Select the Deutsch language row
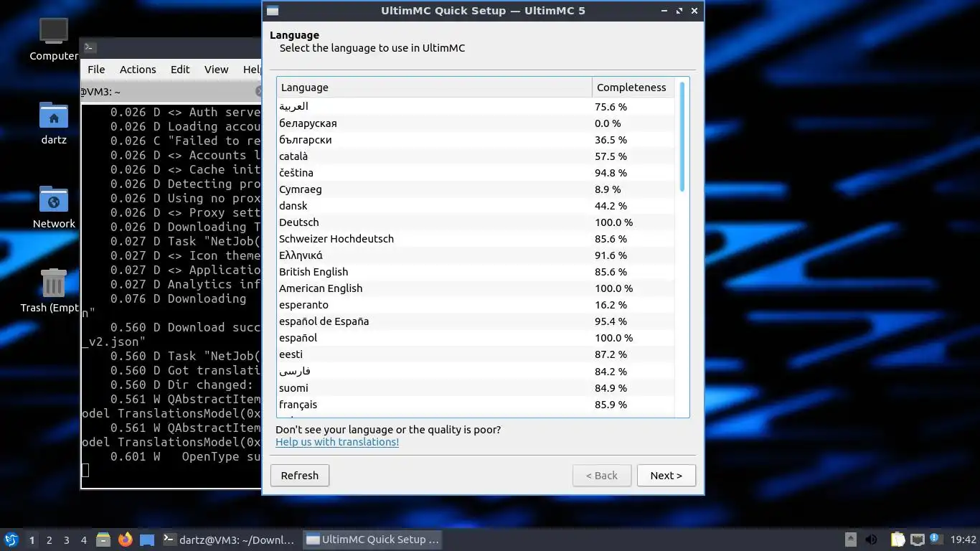The height and width of the screenshot is (551, 980). pos(475,222)
